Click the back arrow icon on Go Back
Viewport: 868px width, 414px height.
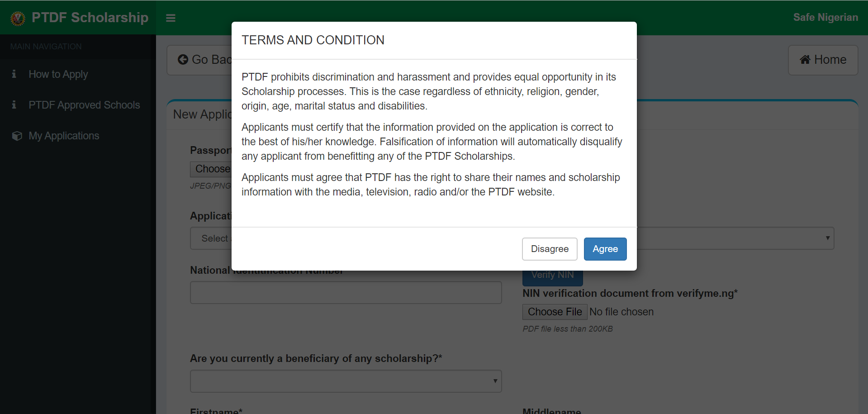pyautogui.click(x=182, y=59)
